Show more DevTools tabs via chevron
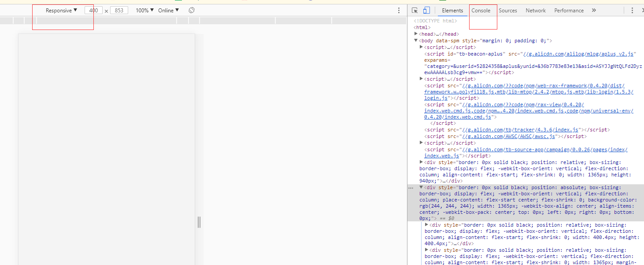Image resolution: width=644 pixels, height=265 pixels. coord(594,11)
